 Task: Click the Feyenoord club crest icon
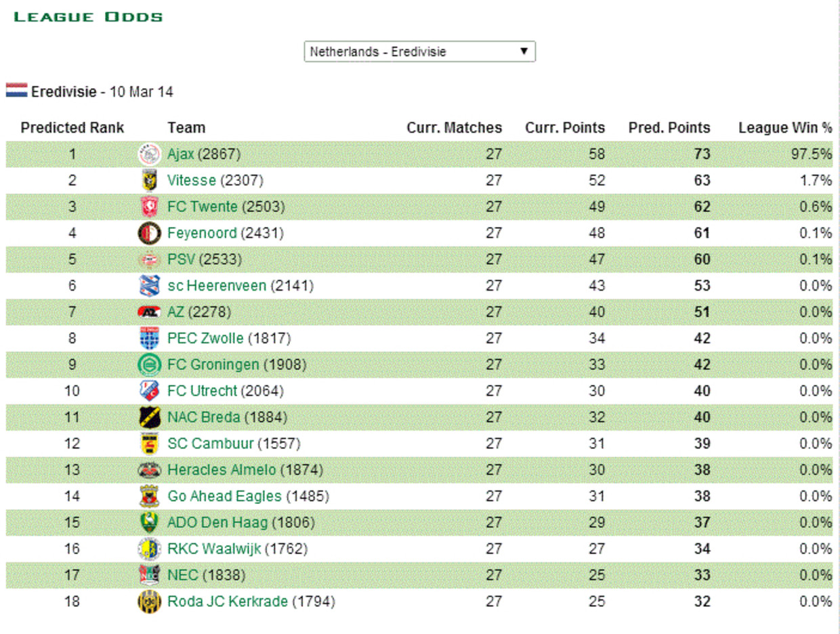(x=149, y=233)
